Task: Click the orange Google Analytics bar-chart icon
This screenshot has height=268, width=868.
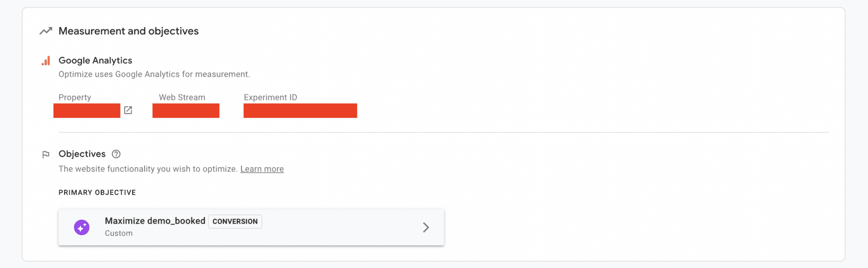Action: pyautogui.click(x=46, y=61)
